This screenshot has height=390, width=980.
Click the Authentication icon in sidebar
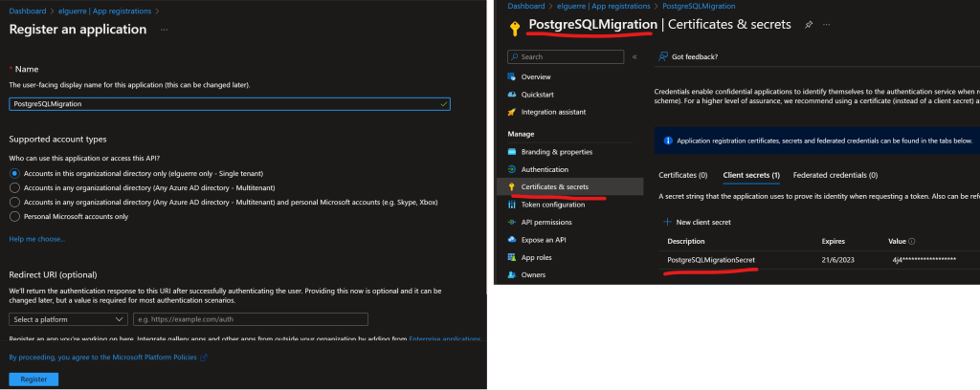(x=512, y=169)
